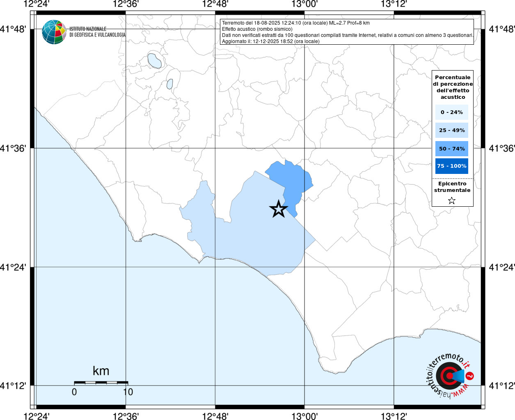Select the 0 - 24% legend swatch
This screenshot has height=420, width=515.
click(452, 112)
